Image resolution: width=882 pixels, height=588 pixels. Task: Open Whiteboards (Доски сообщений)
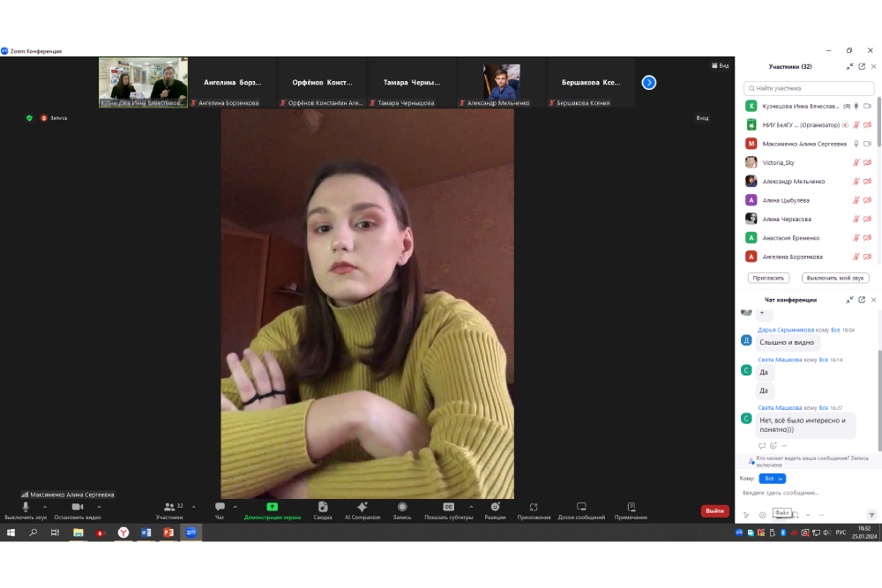(581, 508)
